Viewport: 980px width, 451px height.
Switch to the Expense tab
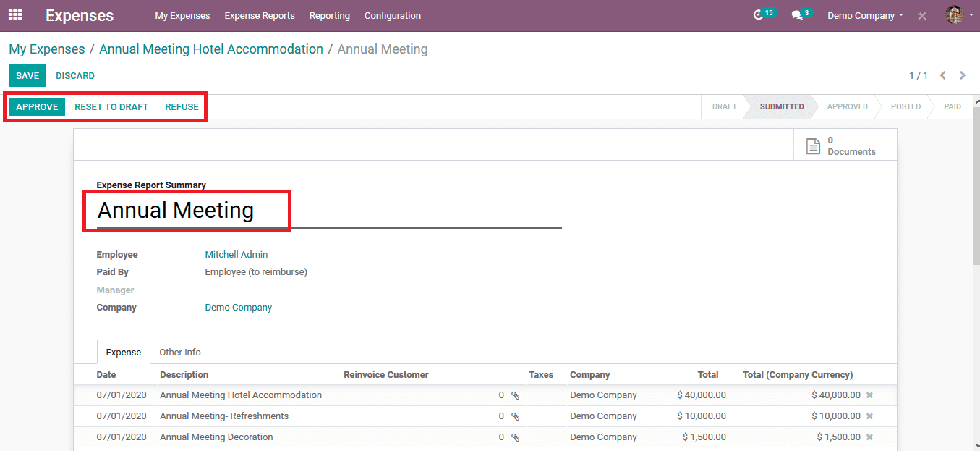(124, 352)
